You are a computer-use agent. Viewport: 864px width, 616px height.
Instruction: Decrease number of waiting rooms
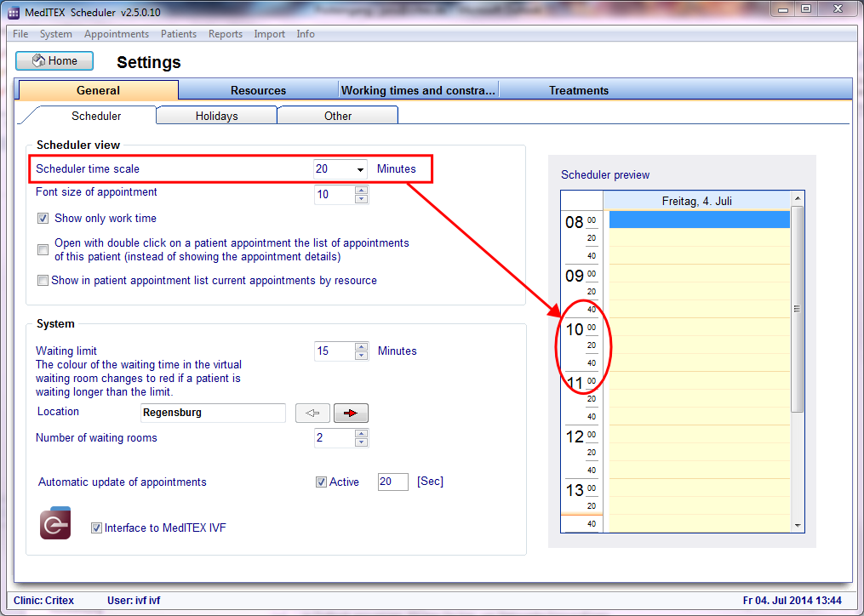(362, 442)
